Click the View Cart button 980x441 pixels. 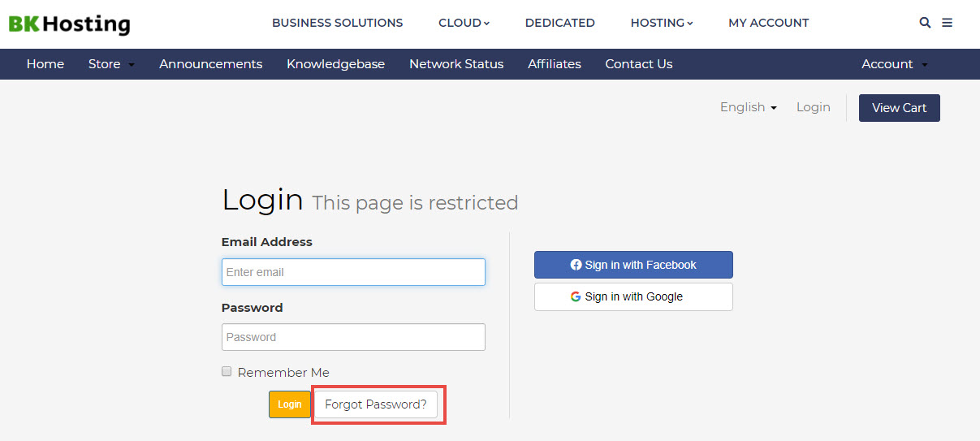coord(899,108)
